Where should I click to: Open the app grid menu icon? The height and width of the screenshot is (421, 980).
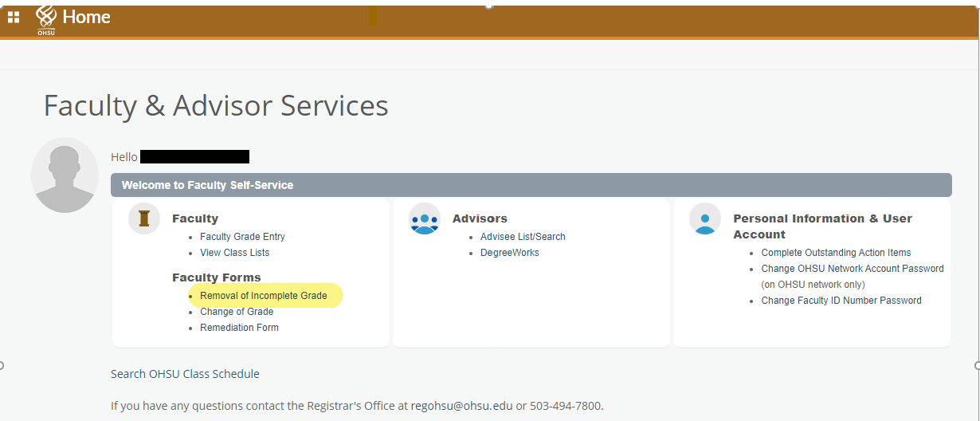(14, 17)
